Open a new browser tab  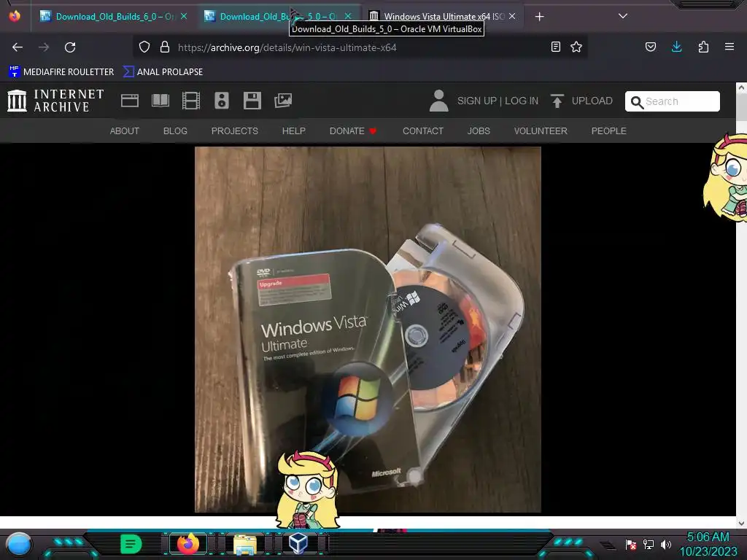pos(539,17)
